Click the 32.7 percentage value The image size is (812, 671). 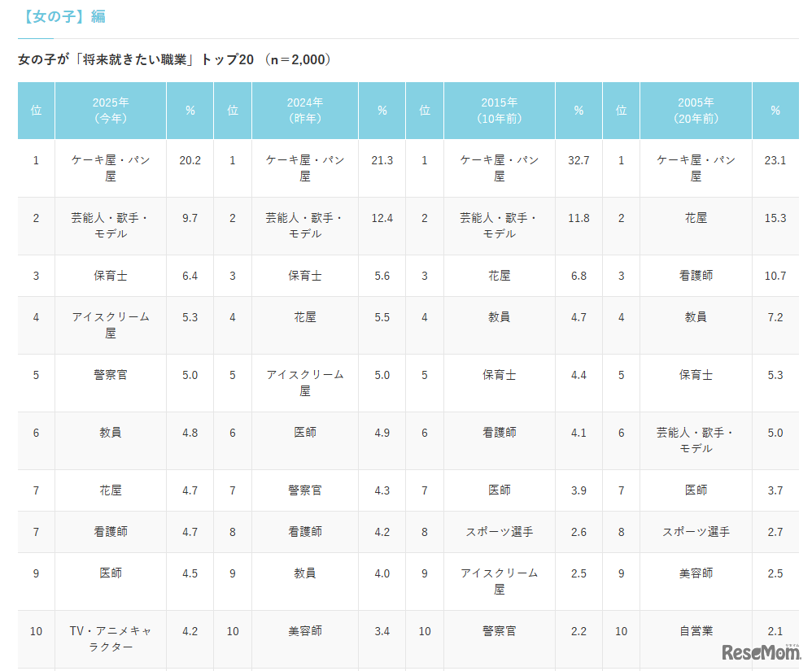[578, 160]
